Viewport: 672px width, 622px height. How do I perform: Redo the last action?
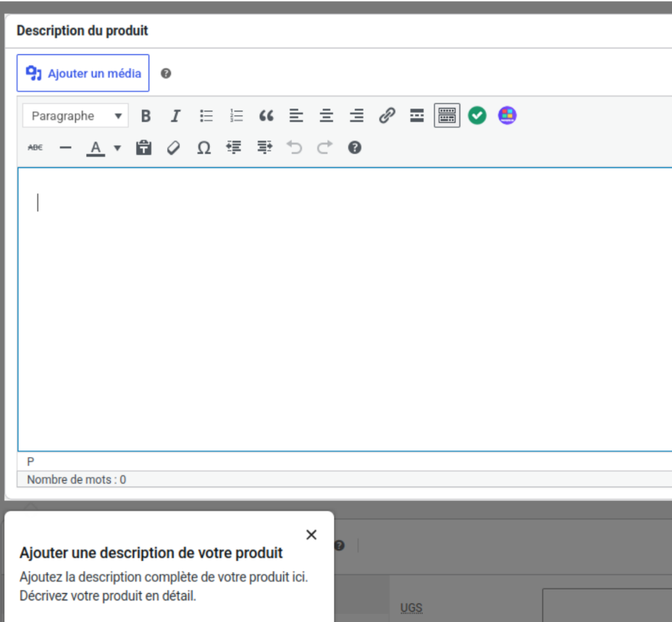324,148
